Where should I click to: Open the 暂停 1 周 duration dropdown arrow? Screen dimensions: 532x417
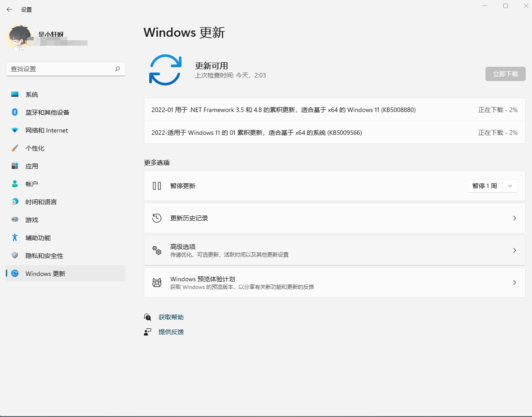[510, 186]
